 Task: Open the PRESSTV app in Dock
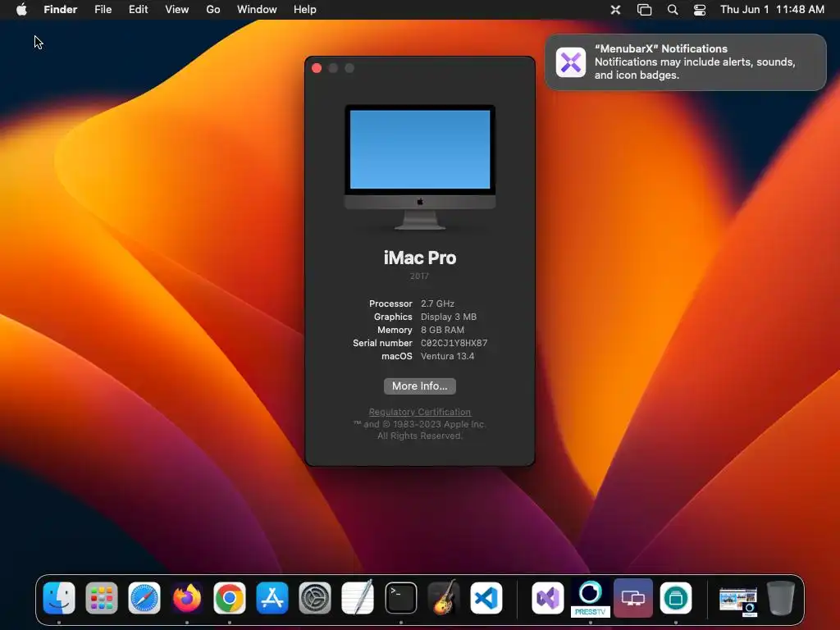click(x=591, y=597)
